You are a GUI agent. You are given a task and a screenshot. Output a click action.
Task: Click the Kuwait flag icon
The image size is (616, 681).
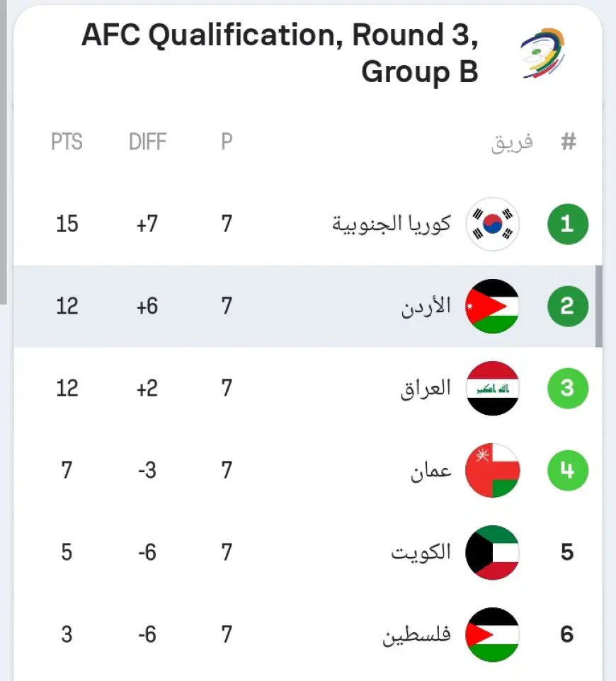[x=492, y=552]
